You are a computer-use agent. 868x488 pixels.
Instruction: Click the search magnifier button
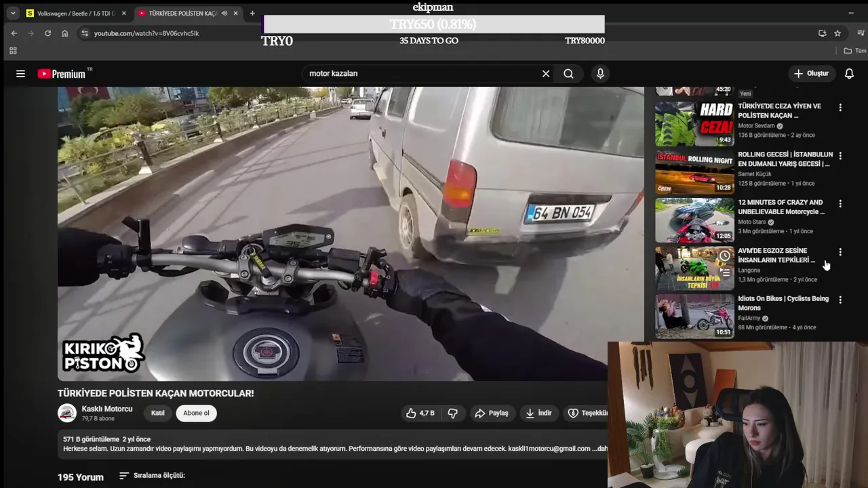(x=568, y=73)
